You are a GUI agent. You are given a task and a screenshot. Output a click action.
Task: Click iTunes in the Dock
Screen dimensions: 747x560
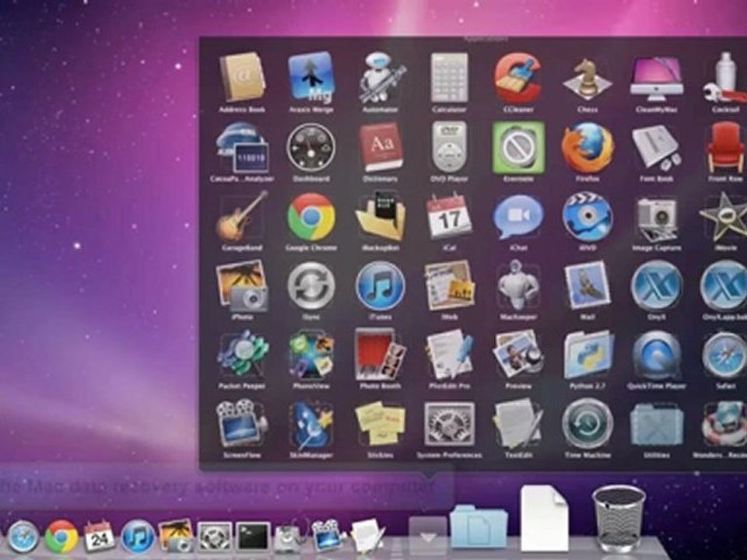pyautogui.click(x=137, y=536)
